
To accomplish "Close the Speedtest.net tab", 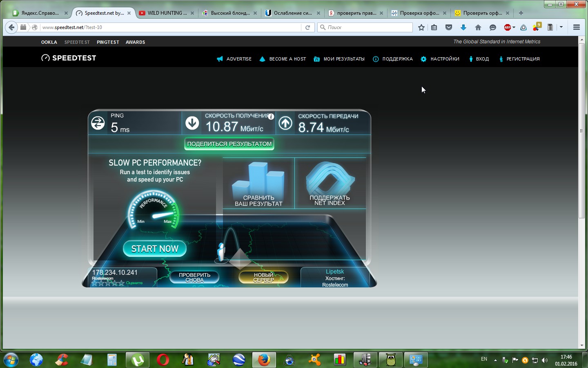I will [x=129, y=13].
